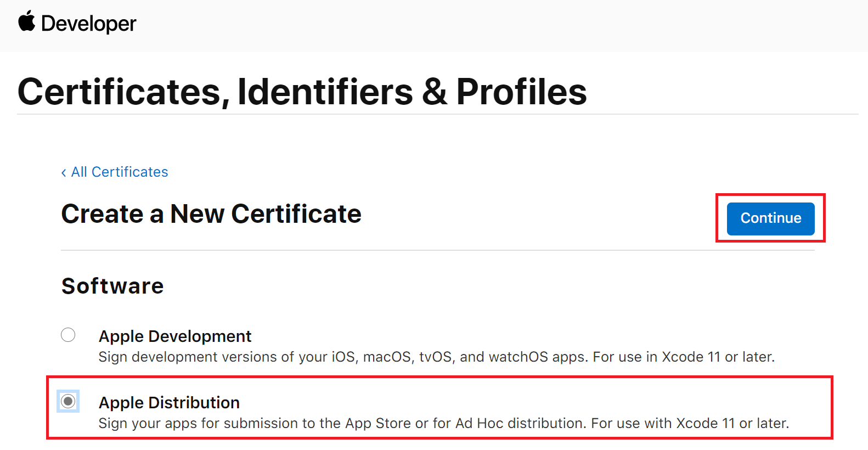Click the back chevron before All Certificates
Screen dimensions: 868x450
click(x=64, y=173)
